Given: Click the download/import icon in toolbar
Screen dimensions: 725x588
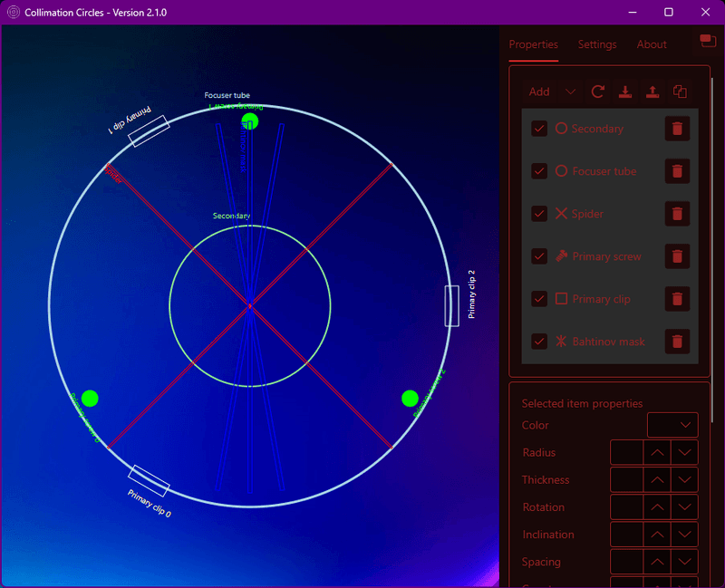Looking at the screenshot, I should point(625,92).
